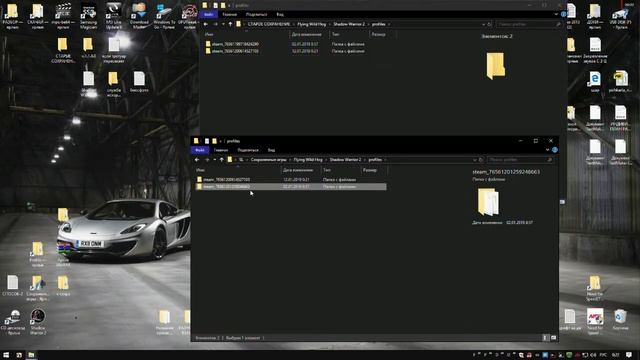Refresh the front profiles window address bar
The width and height of the screenshot is (640, 360).
(481, 160)
